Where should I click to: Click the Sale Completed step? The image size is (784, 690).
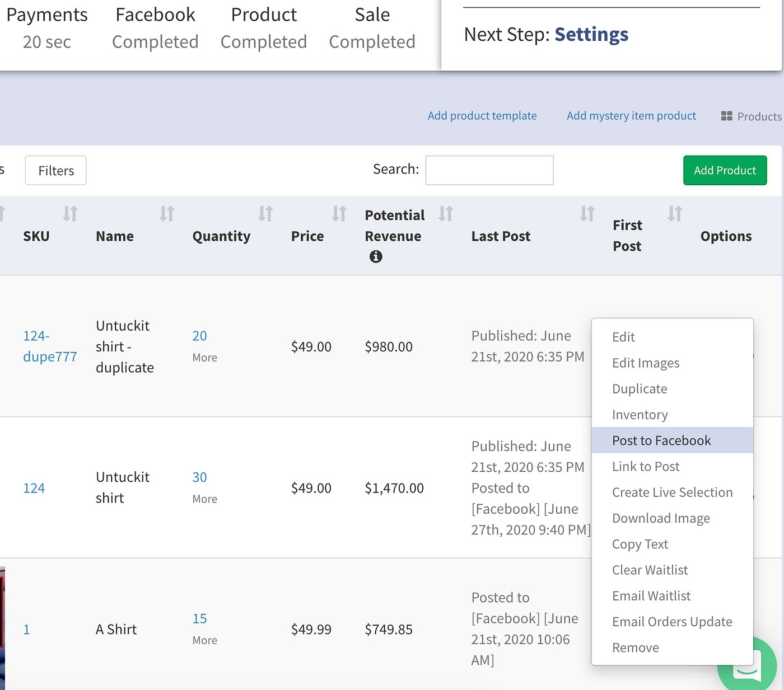(372, 28)
